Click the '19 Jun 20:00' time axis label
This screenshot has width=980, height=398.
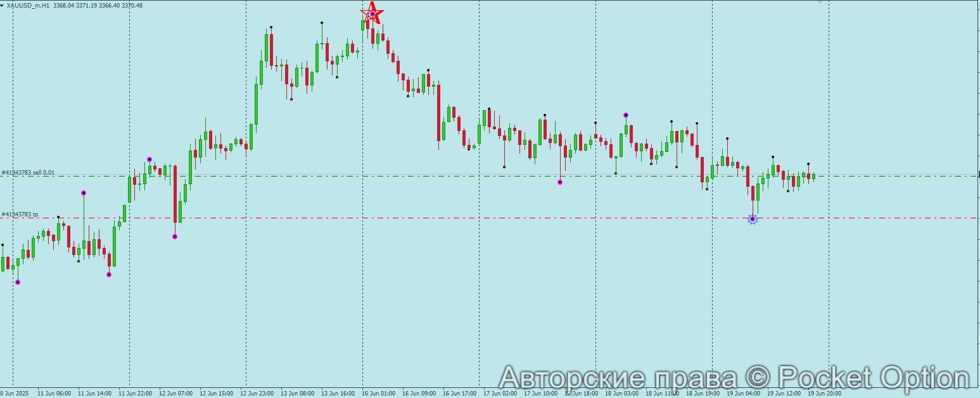pyautogui.click(x=824, y=393)
